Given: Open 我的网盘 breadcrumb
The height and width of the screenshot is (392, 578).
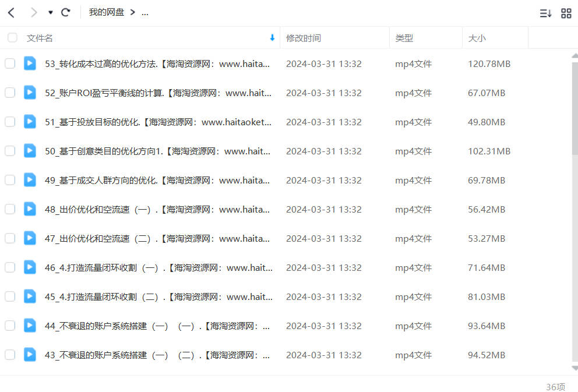Looking at the screenshot, I should pos(106,12).
